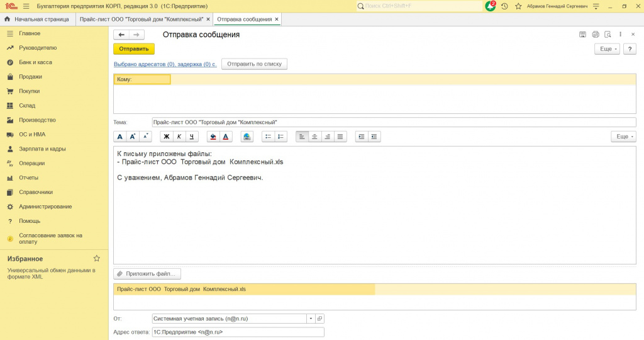Switch to Начальная страница tab
This screenshot has width=644, height=340.
[x=37, y=20]
